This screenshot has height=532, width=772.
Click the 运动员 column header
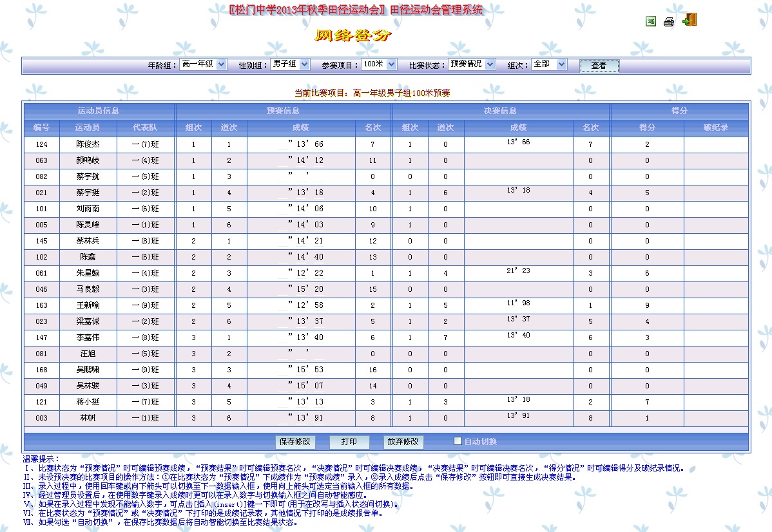[x=88, y=128]
